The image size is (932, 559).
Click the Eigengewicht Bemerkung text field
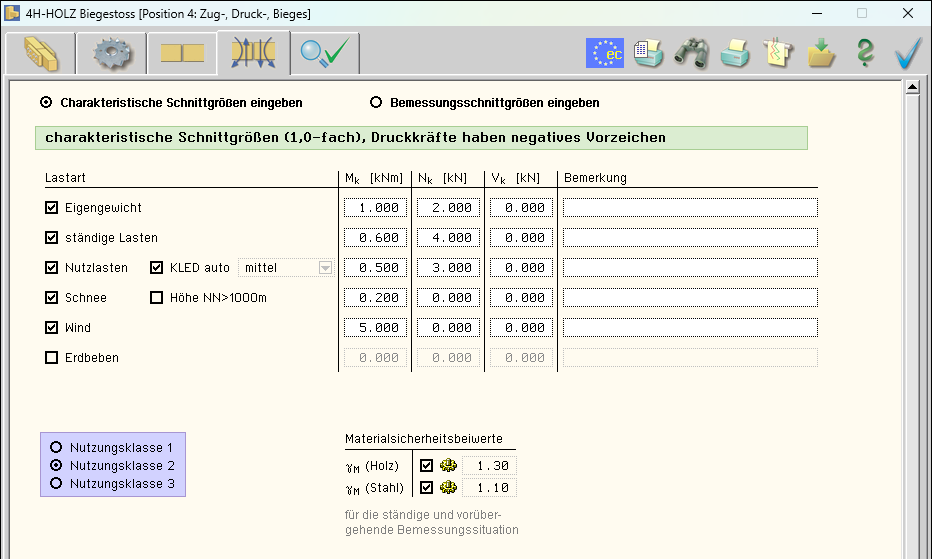tap(690, 208)
